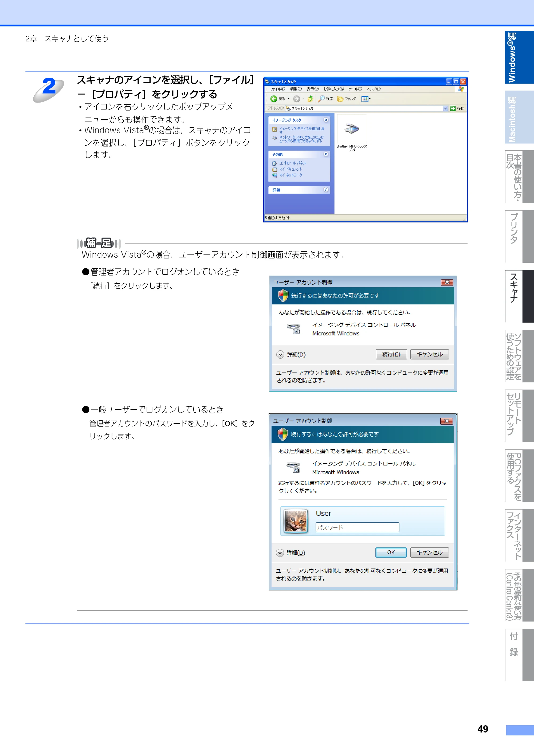Open the Search (検索) toolbar button
Image resolution: width=534 pixels, height=756 pixels.
[325, 99]
